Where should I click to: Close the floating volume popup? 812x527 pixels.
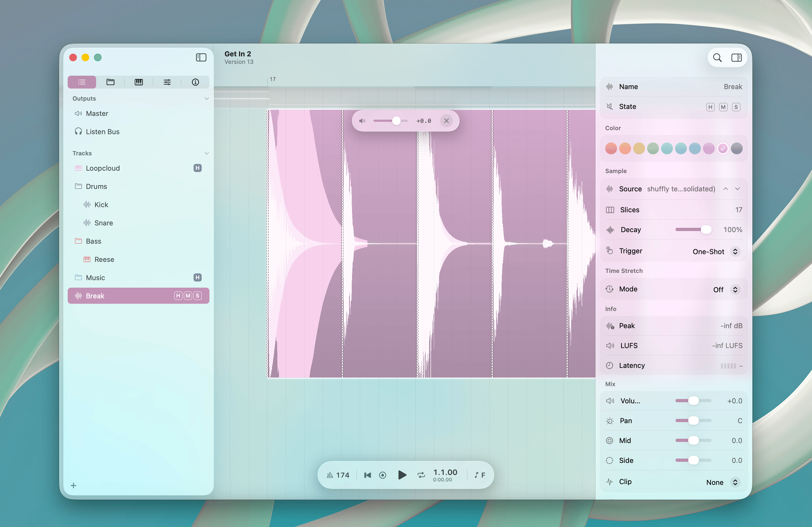tap(446, 121)
